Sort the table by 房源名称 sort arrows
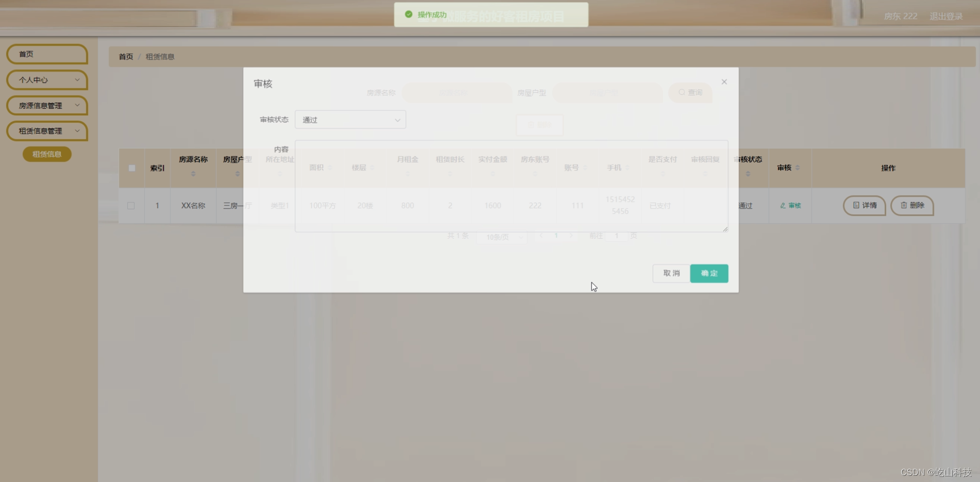This screenshot has width=980, height=482. [x=193, y=174]
